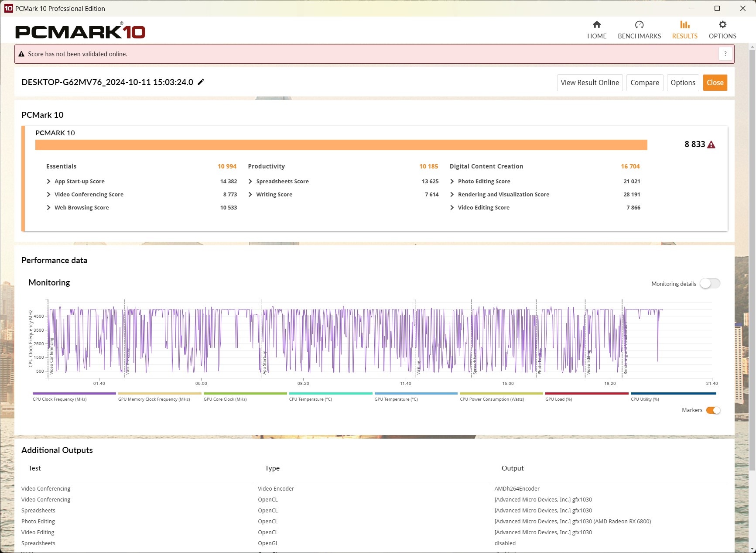
Task: Click the Test column header
Action: pos(34,468)
